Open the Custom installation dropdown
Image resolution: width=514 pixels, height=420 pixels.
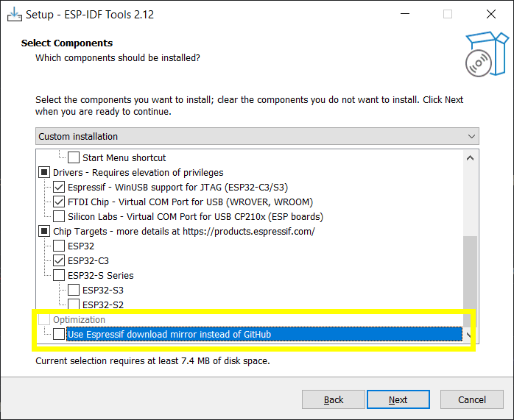[257, 136]
